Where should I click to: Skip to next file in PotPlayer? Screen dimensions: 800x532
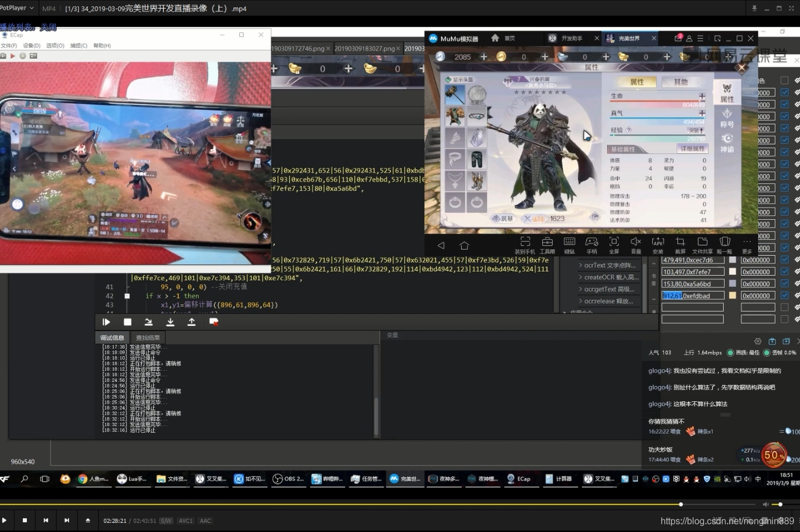(x=67, y=520)
